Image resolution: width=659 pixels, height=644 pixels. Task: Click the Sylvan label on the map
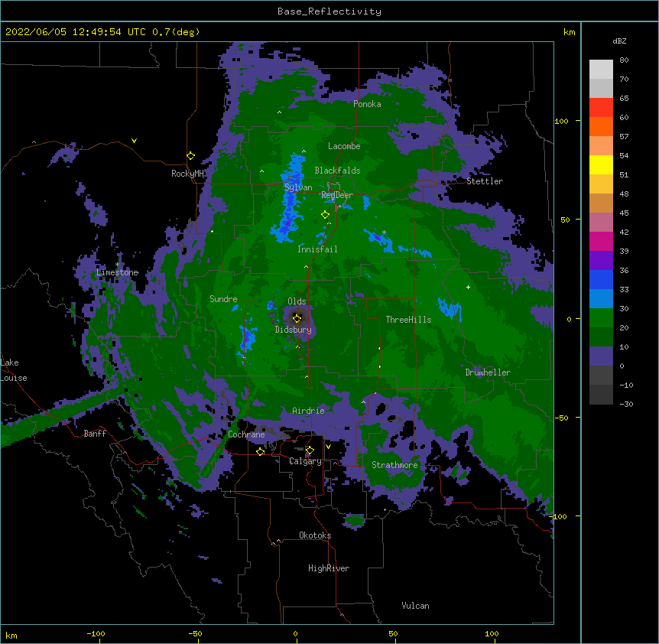point(298,187)
